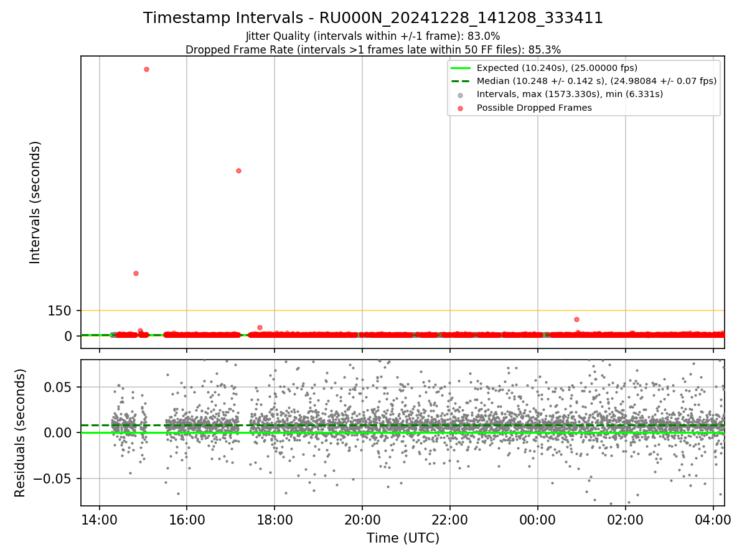Click the Expected (10.240s) legend entry
This screenshot has width=747, height=560.
(557, 68)
